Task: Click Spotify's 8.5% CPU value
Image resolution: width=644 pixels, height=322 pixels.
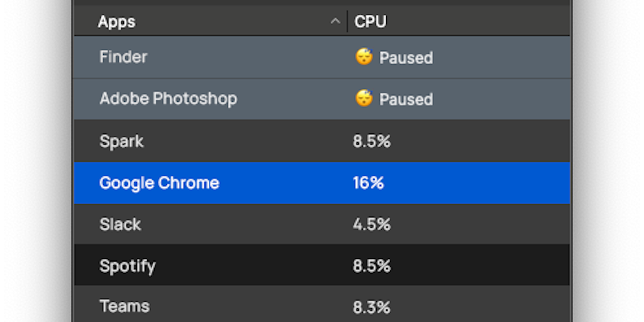Action: [x=372, y=266]
